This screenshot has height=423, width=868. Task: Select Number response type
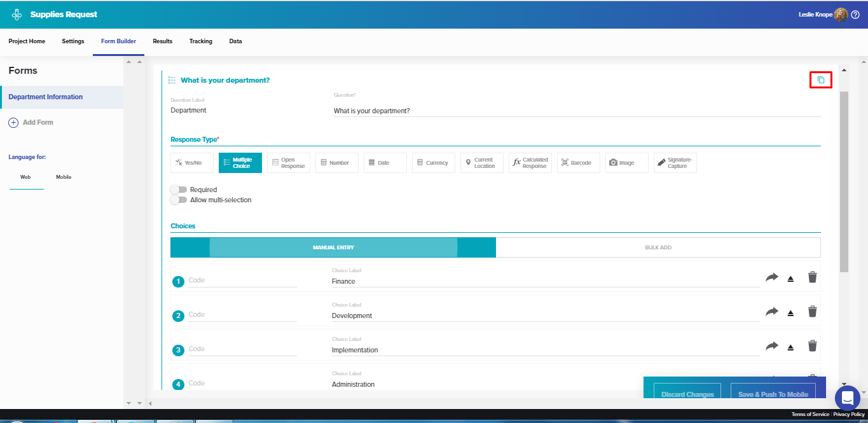click(x=337, y=163)
